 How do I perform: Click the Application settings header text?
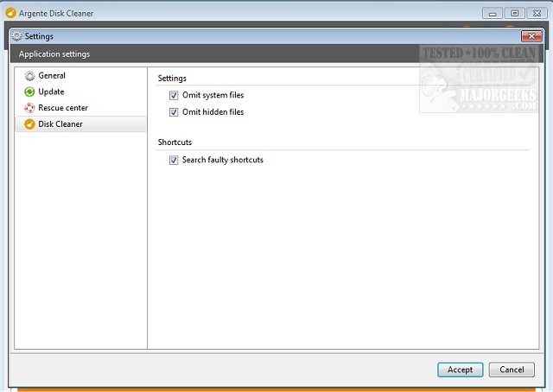(x=54, y=54)
